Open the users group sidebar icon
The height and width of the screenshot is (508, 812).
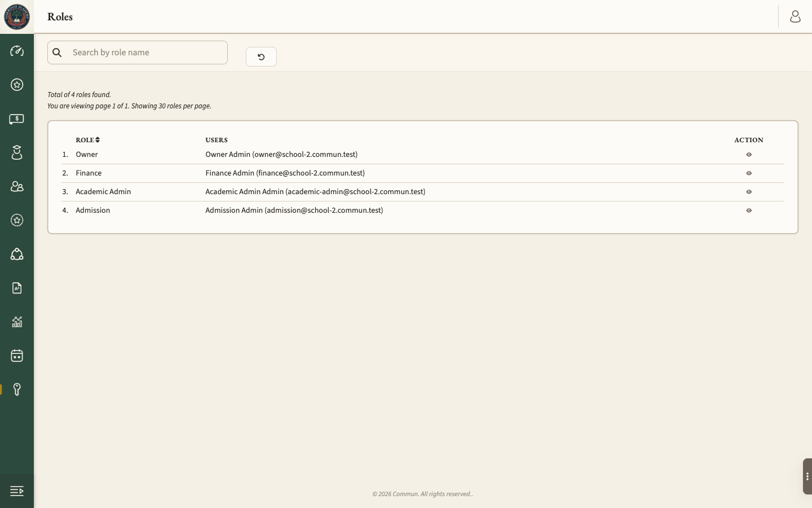[x=17, y=186]
